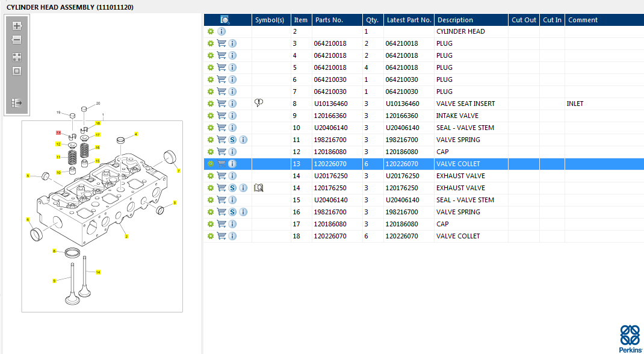
Task: Show info for item 11 VALVE SPRING
Action: (243, 140)
